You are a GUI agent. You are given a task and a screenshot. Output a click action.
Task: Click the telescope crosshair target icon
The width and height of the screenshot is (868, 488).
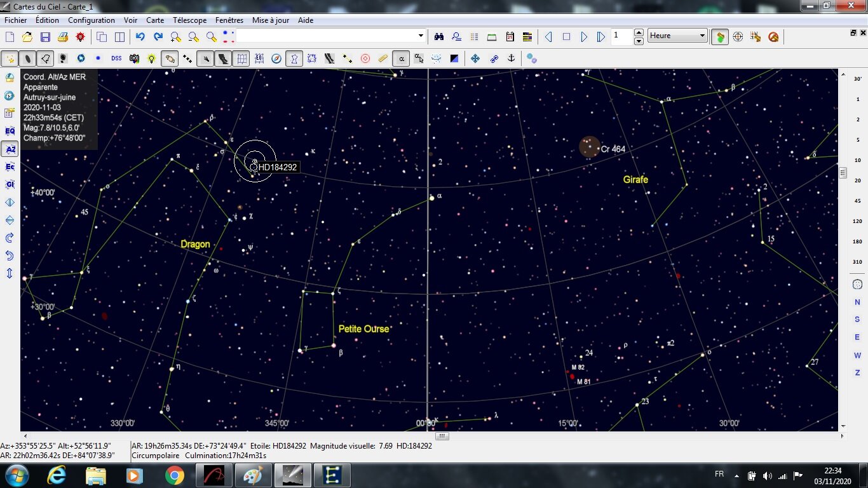click(x=738, y=37)
